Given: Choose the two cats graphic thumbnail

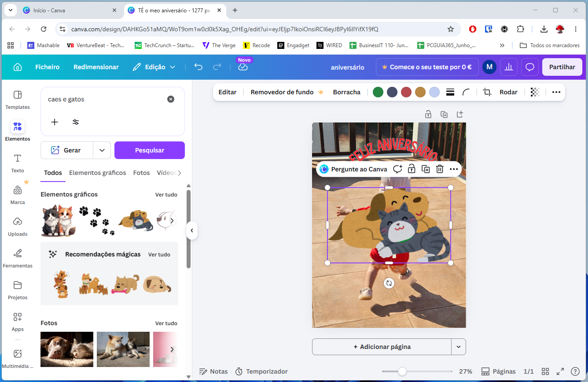Looking at the screenshot, I should [x=58, y=220].
